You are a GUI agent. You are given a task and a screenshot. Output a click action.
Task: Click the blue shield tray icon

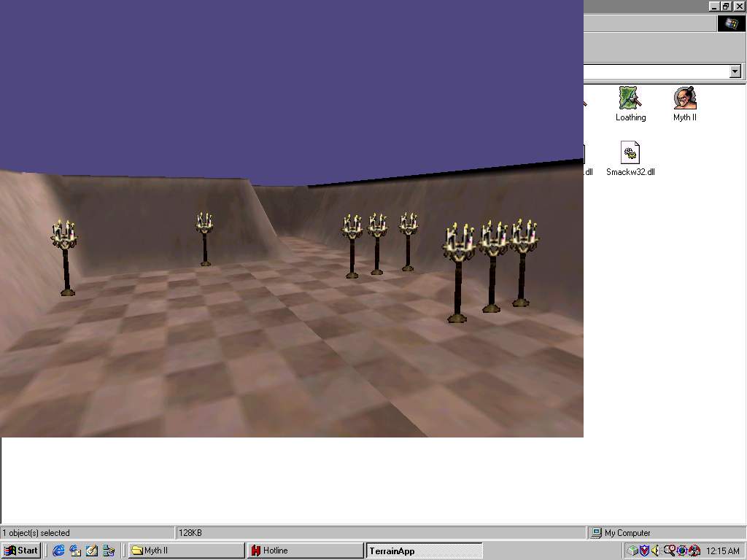(644, 551)
